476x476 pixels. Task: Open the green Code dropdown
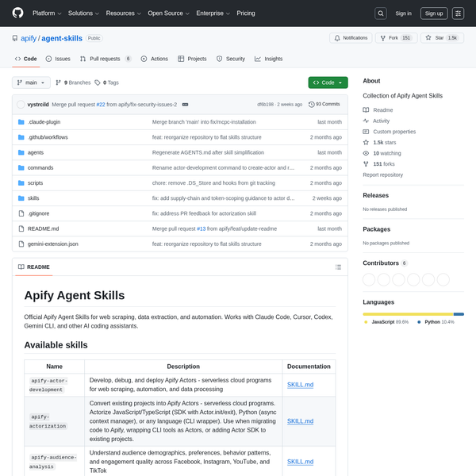(328, 83)
